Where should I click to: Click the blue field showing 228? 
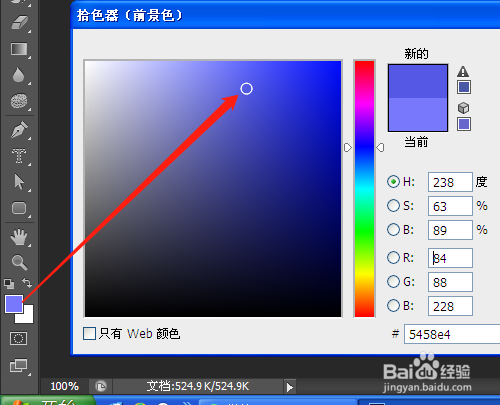tap(450, 306)
